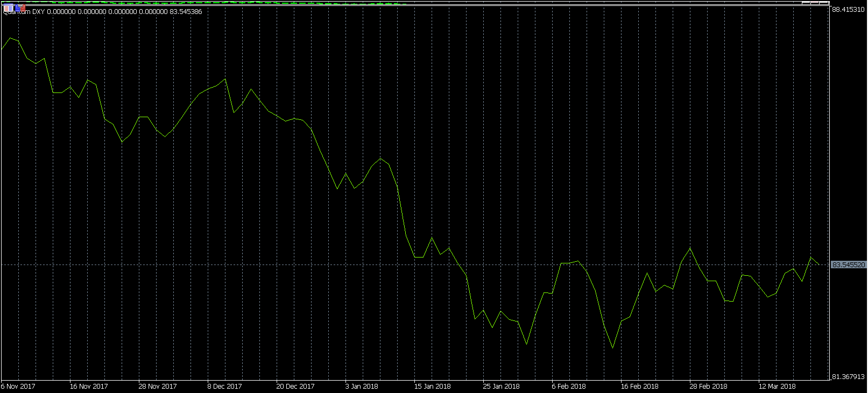This screenshot has height=393, width=868.
Task: Select the 25 Jan 2018 time marker
Action: pyautogui.click(x=501, y=386)
